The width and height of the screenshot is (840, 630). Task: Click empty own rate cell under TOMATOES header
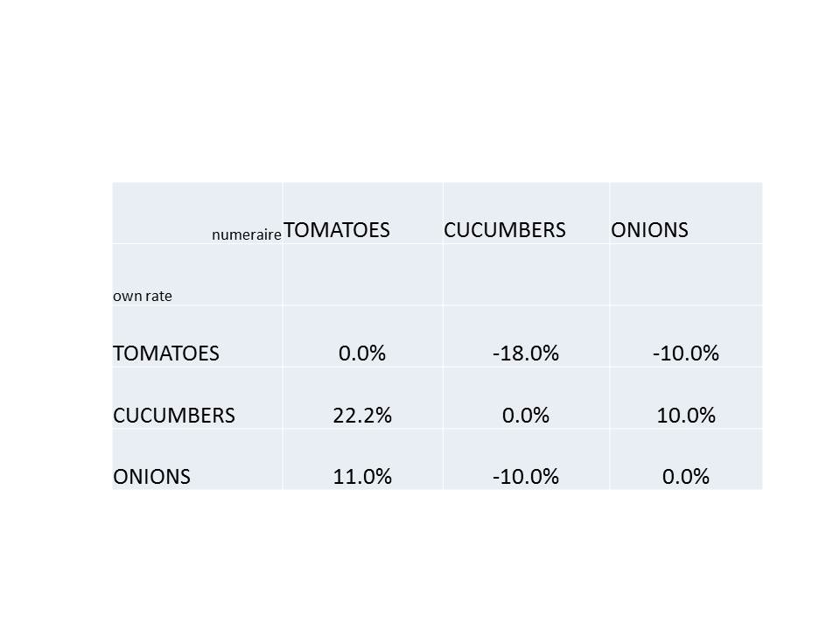[362, 275]
